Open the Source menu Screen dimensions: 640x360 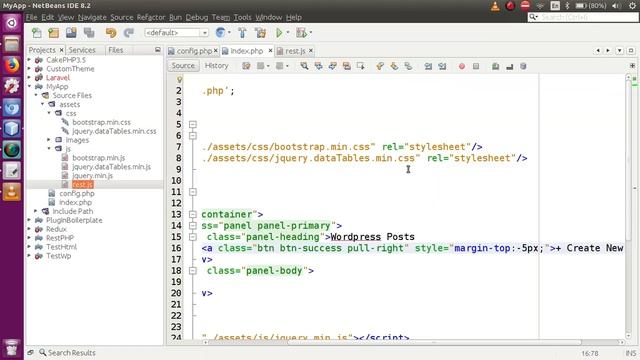[122, 17]
